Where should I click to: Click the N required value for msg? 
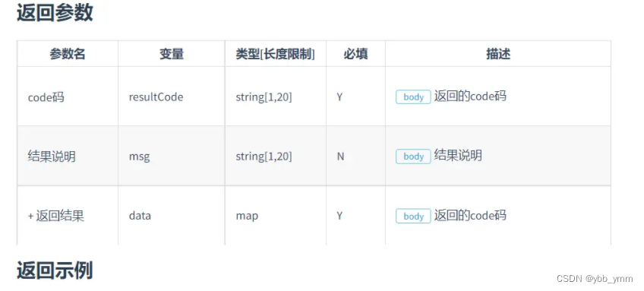(x=340, y=157)
